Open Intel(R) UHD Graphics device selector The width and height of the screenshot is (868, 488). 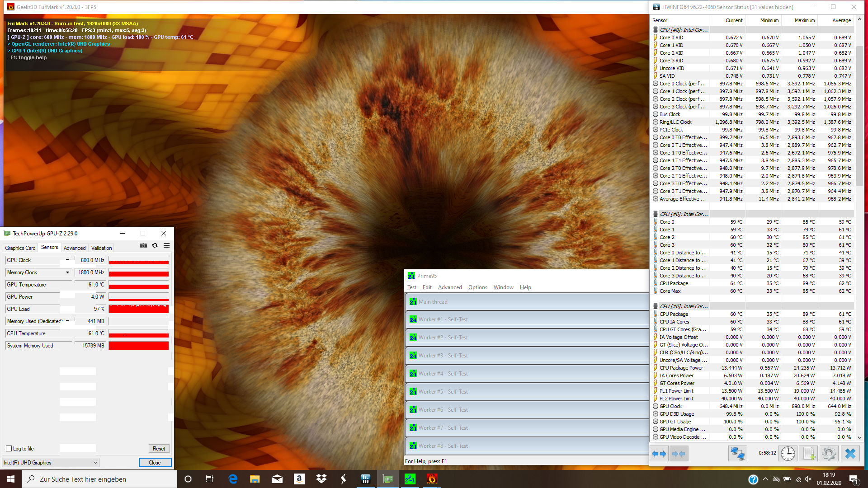(x=51, y=463)
